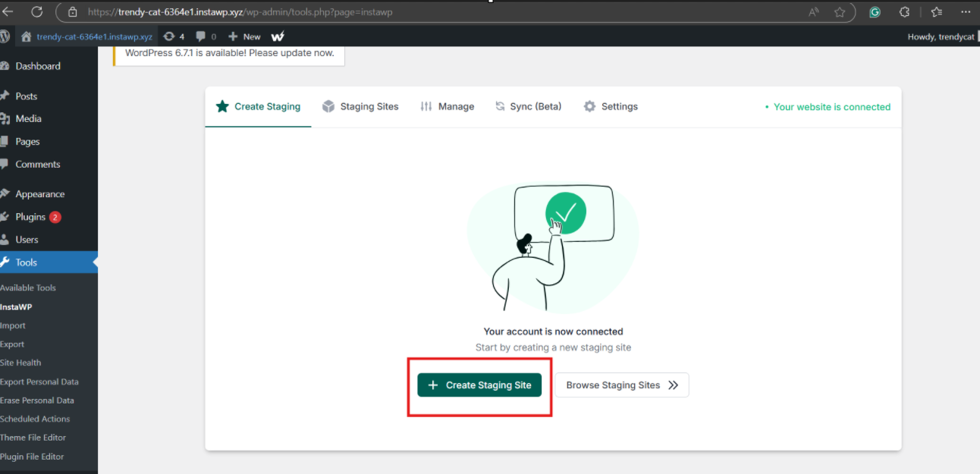The height and width of the screenshot is (474, 980).
Task: Open the Sync (Beta) tab
Action: (528, 106)
